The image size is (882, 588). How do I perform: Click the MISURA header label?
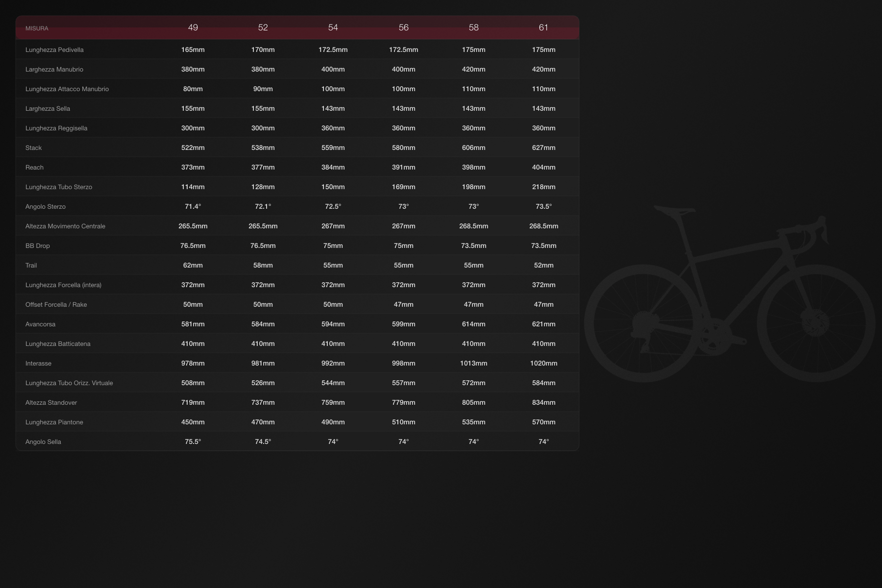37,28
